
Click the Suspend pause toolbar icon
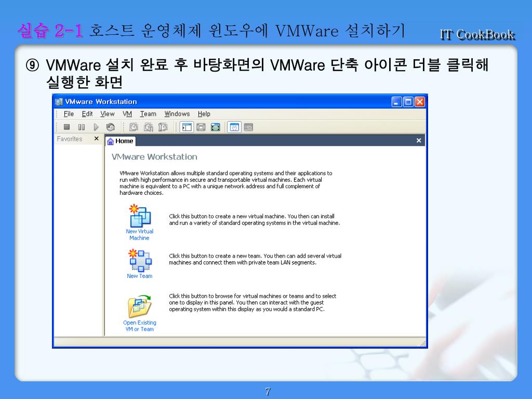pos(82,127)
